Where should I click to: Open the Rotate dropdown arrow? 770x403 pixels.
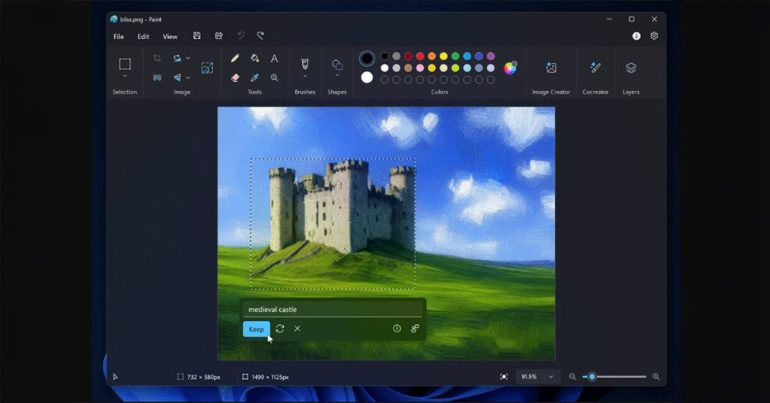(188, 58)
